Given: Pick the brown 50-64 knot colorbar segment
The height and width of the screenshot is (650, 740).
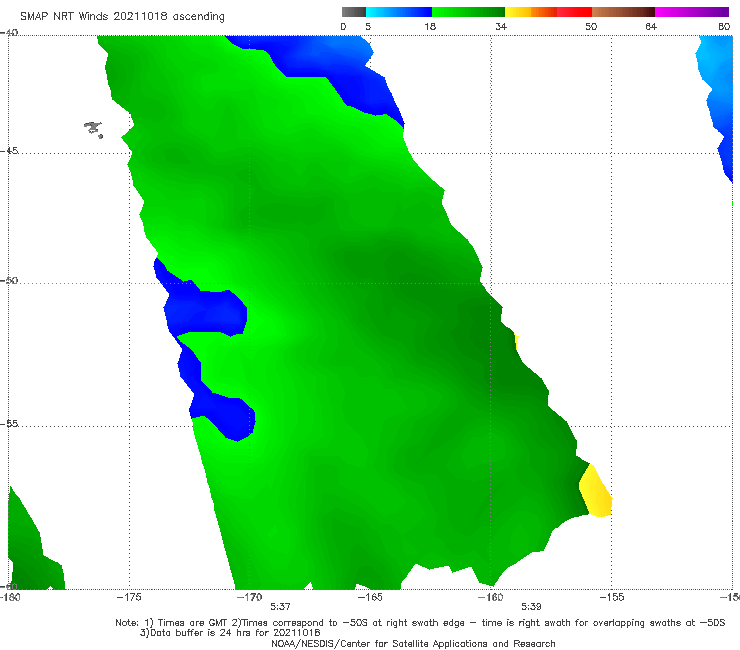Looking at the screenshot, I should point(623,12).
